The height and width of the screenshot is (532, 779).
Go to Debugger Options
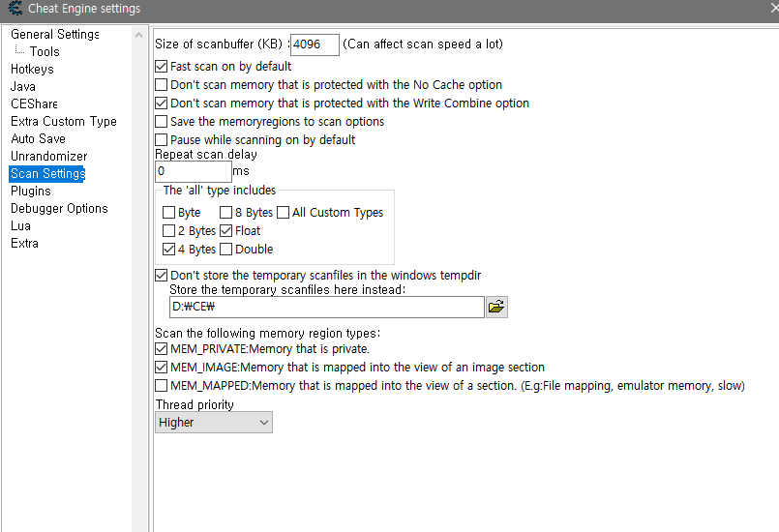pos(59,209)
